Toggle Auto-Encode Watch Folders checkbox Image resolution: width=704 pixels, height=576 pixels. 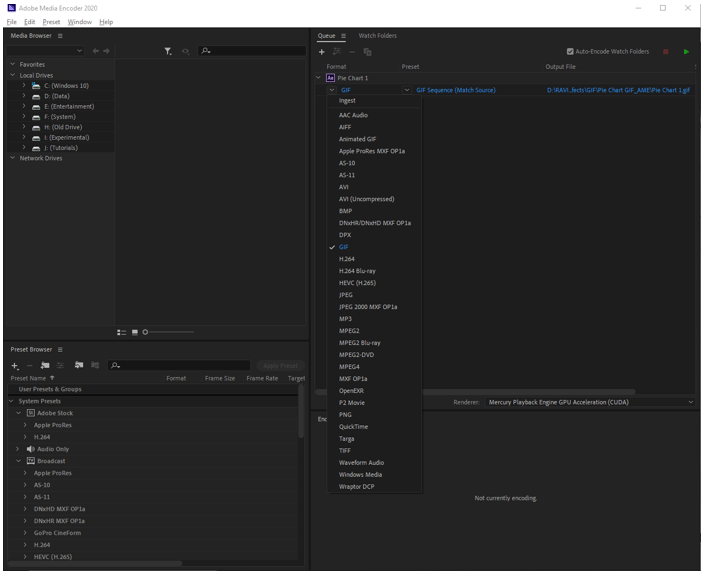pos(570,52)
